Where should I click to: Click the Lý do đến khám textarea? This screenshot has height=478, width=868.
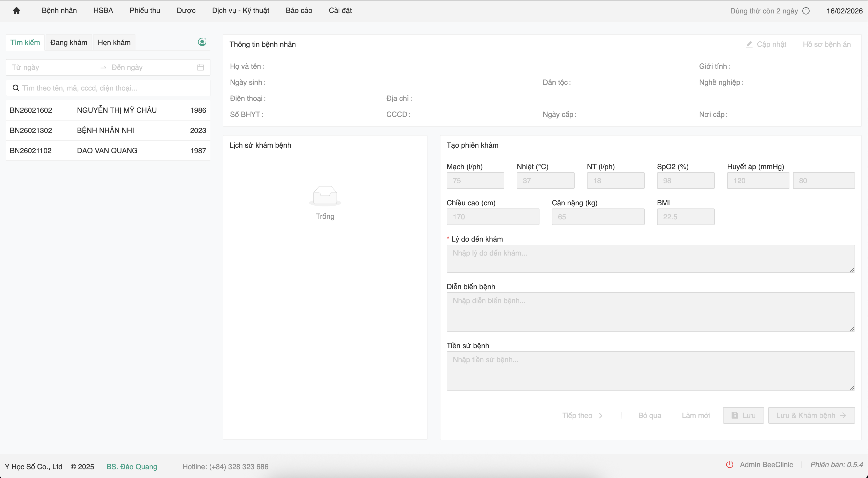click(x=650, y=259)
